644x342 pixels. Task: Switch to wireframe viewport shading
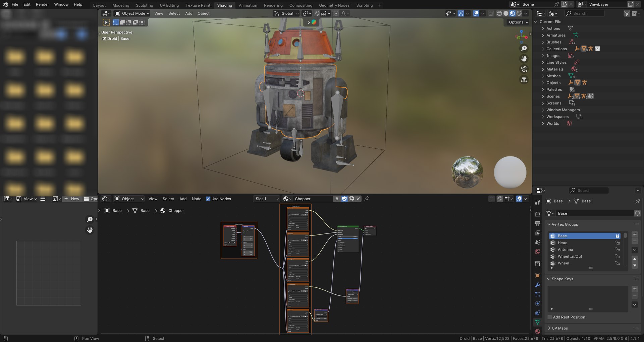click(x=499, y=13)
